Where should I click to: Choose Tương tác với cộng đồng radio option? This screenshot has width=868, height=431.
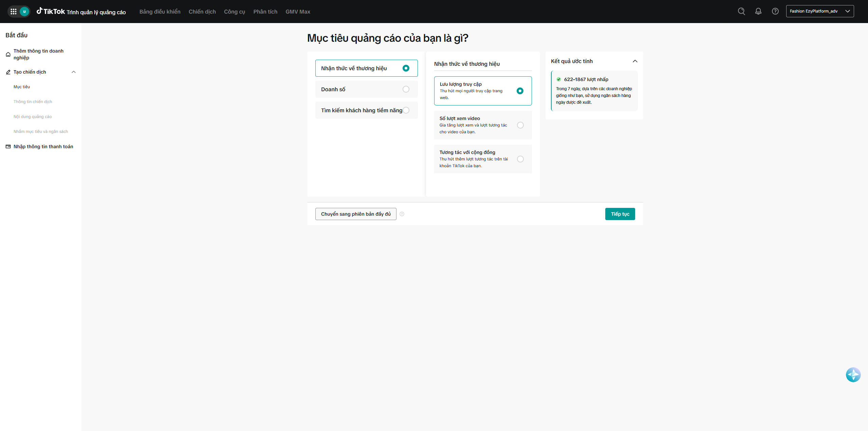click(x=520, y=159)
